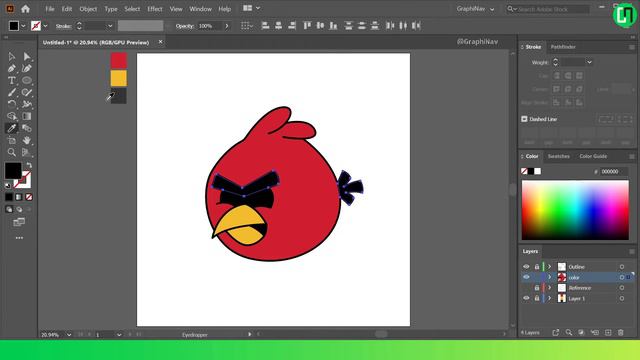640x360 pixels.
Task: Activate the Type tool
Action: (x=11, y=80)
